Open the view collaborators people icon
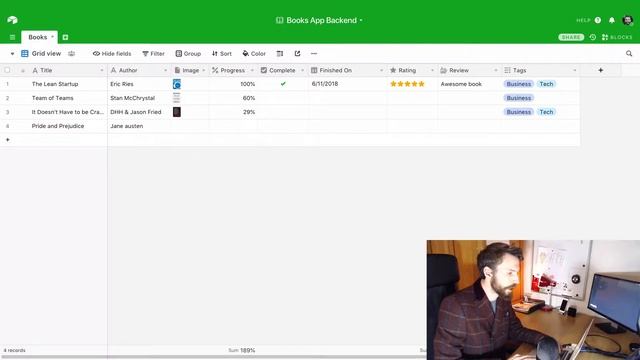The image size is (640, 360). click(71, 53)
